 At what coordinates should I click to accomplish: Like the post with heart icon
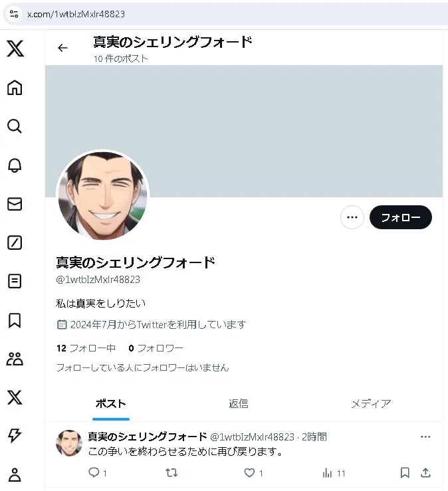click(250, 472)
